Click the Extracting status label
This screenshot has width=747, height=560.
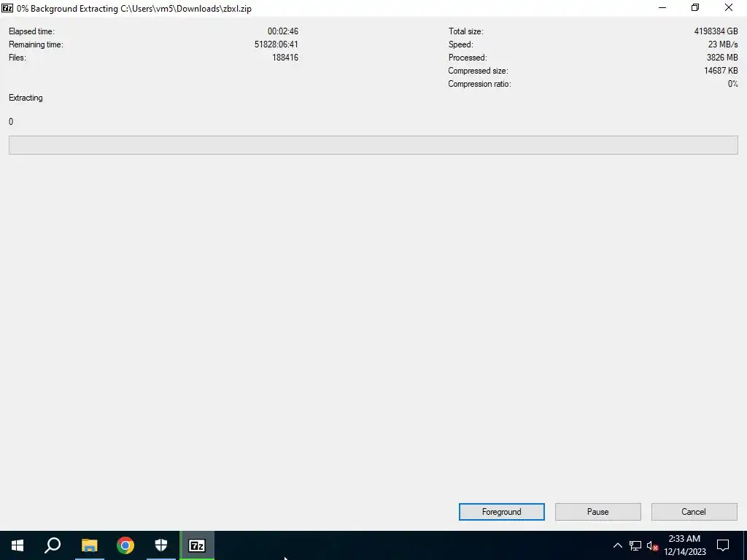pyautogui.click(x=26, y=98)
